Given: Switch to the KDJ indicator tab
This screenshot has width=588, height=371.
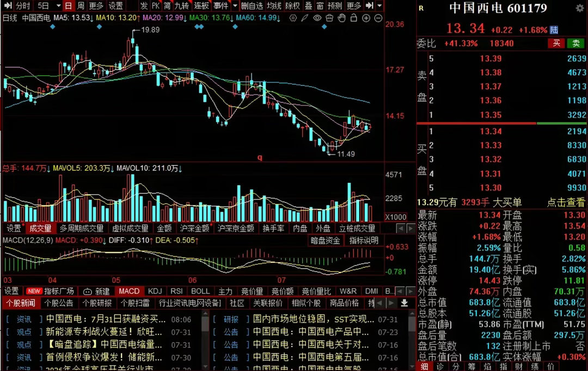Looking at the screenshot, I should pos(155,291).
